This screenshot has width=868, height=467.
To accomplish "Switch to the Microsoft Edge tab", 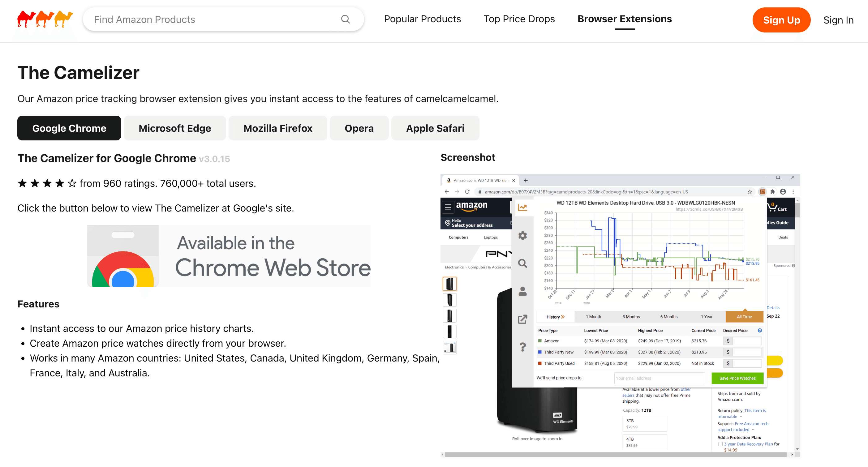I will (x=174, y=128).
